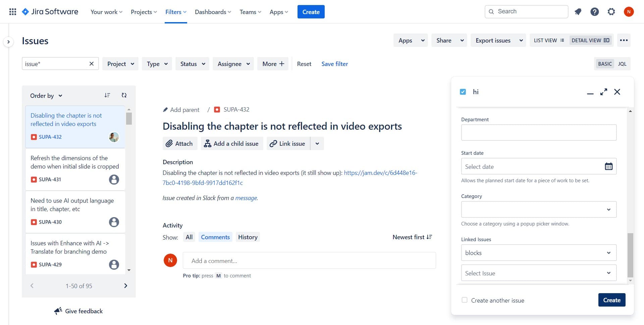Switch to the History activity tab

coord(248,237)
